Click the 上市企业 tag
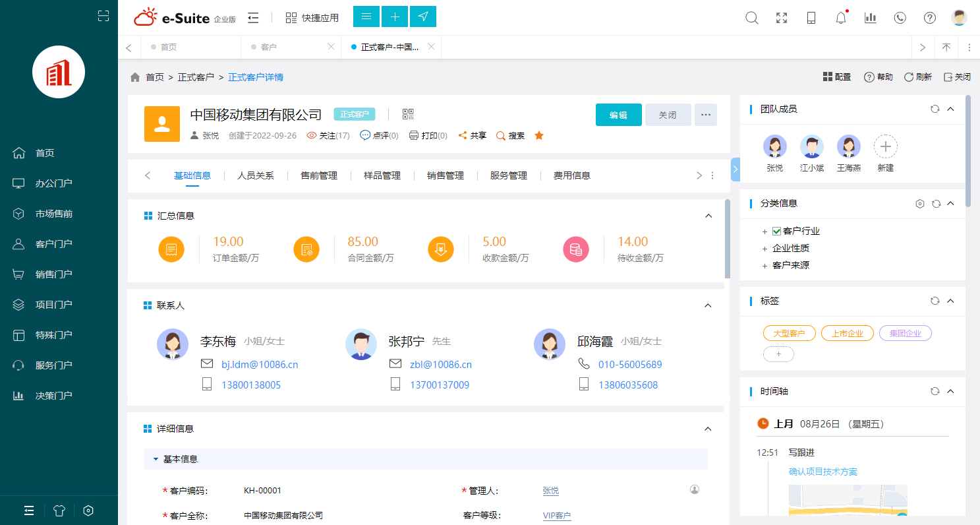Screen dimensions: 980x525 click(x=847, y=332)
